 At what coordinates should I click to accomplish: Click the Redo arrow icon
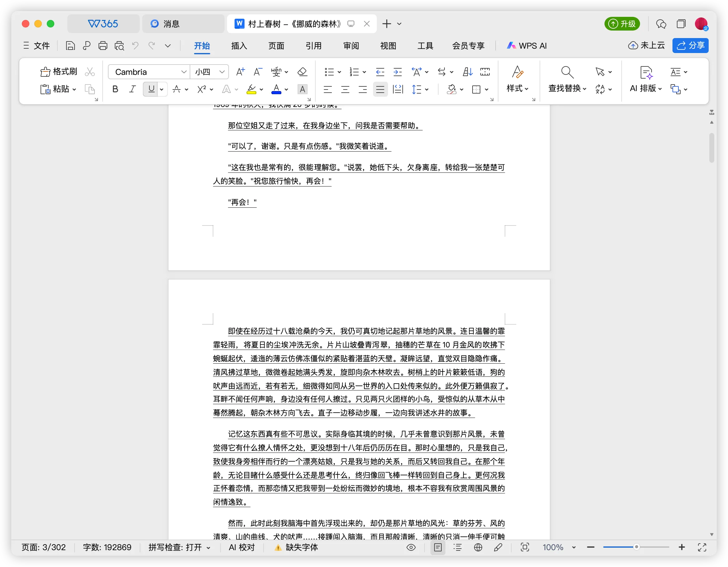[x=152, y=45]
